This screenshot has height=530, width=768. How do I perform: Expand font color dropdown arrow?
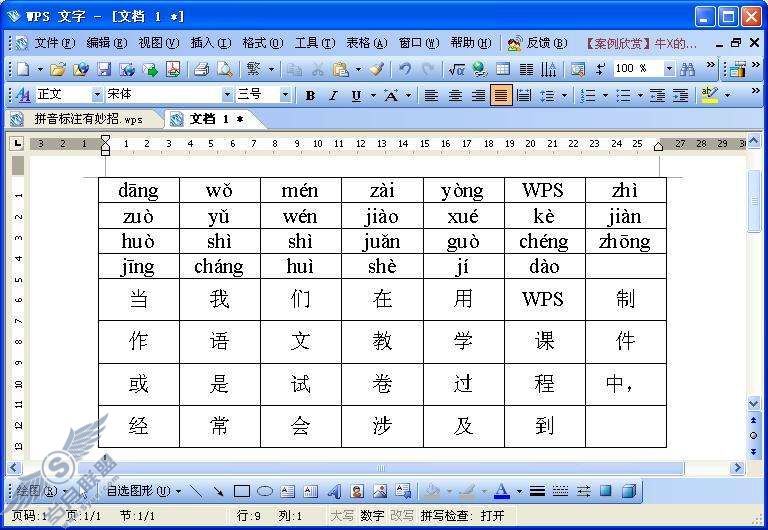[519, 491]
